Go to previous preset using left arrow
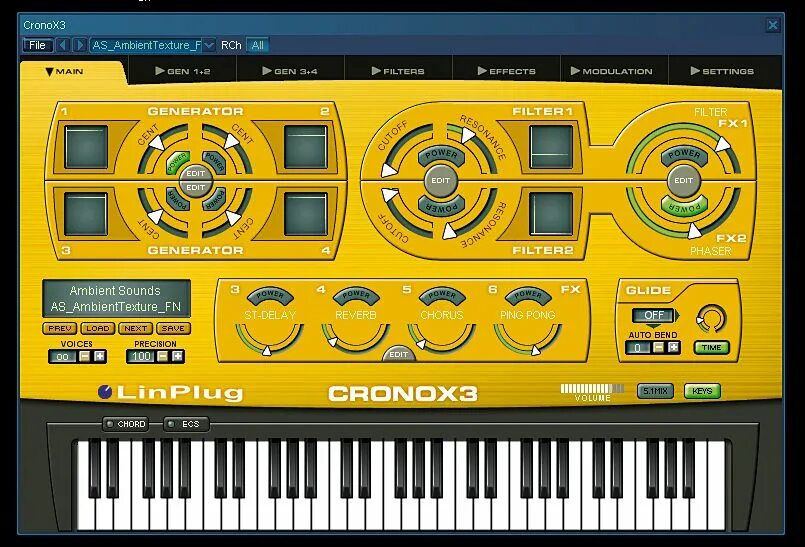Screen dimensions: 805x547 pyautogui.click(x=63, y=45)
